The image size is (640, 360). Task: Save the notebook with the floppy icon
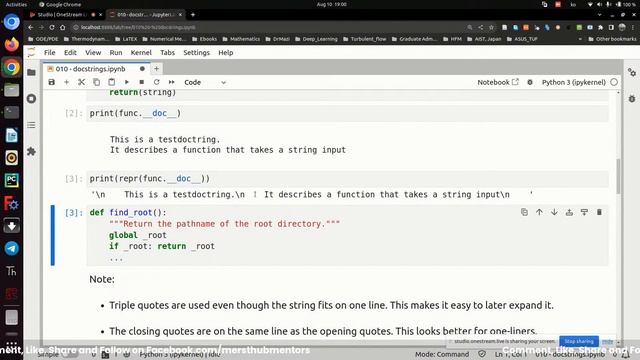click(51, 82)
